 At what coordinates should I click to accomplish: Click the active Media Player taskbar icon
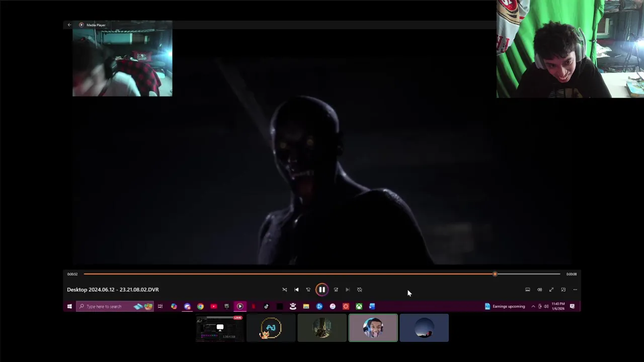(240, 306)
